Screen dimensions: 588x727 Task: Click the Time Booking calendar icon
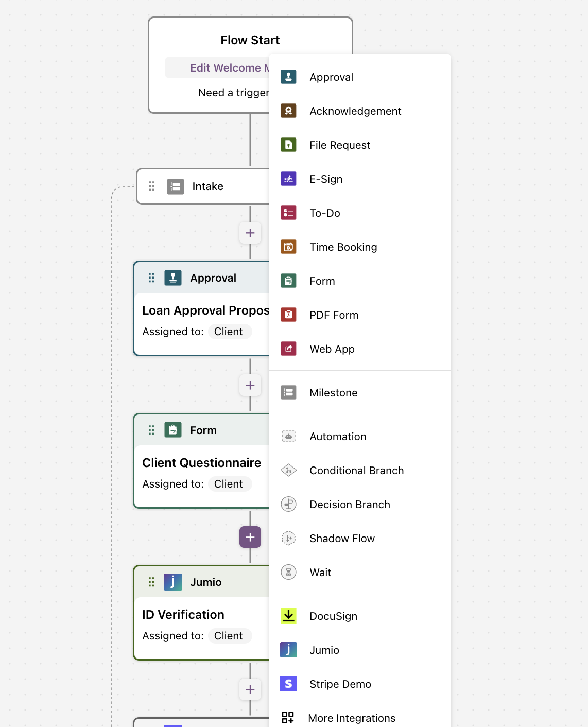tap(288, 247)
